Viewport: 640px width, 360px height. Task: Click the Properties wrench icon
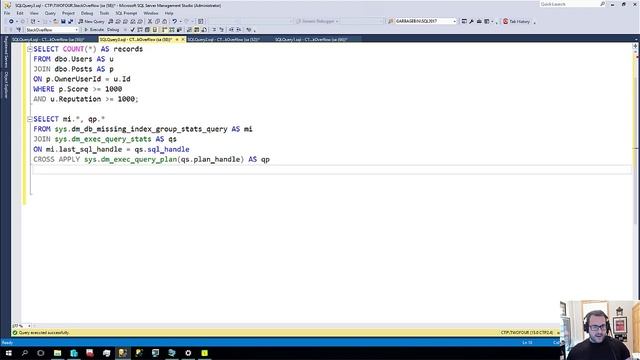pos(471,21)
